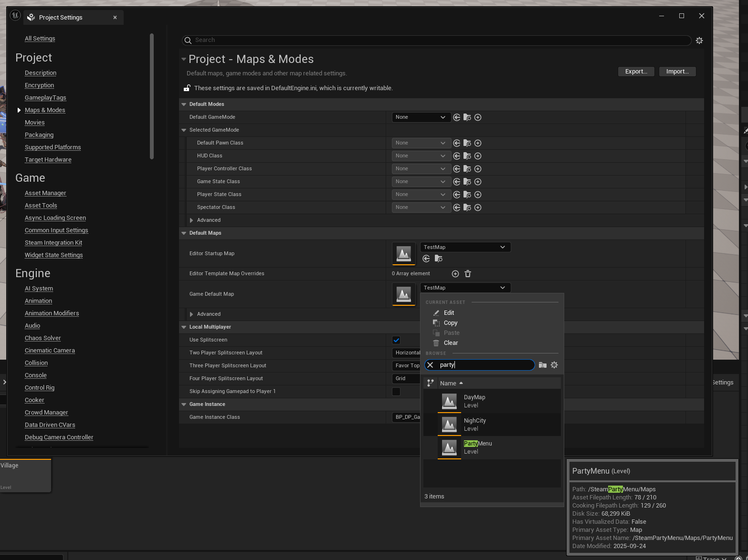Select the PartyMenu level from results
This screenshot has width=748, height=560.
click(477, 447)
